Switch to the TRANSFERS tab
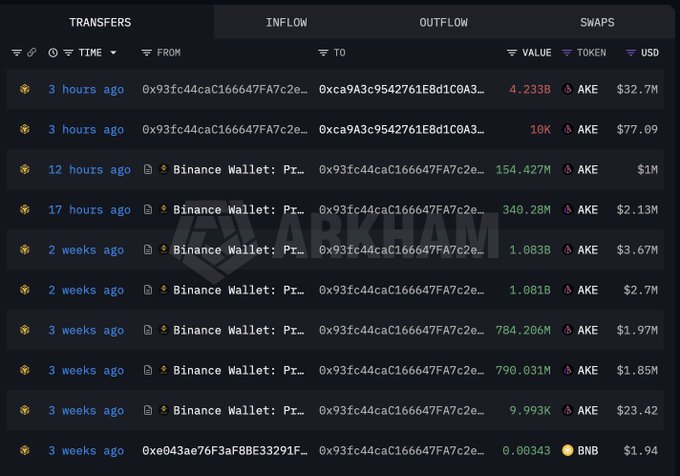This screenshot has width=680, height=476. coord(100,23)
